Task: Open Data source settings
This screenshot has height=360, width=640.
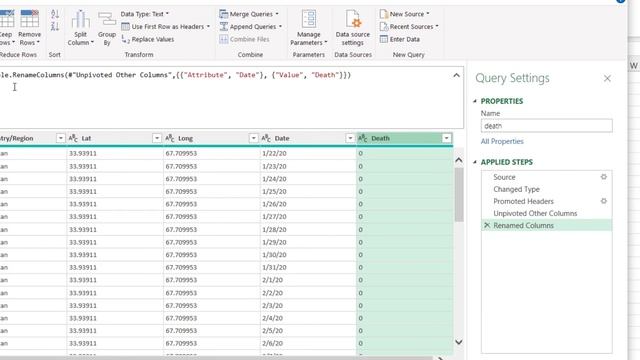Action: pyautogui.click(x=353, y=28)
